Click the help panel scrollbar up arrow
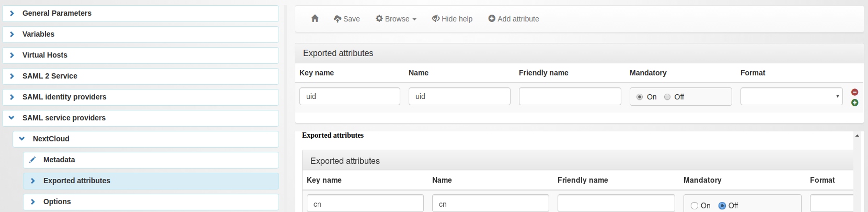The height and width of the screenshot is (212, 868). click(x=857, y=136)
